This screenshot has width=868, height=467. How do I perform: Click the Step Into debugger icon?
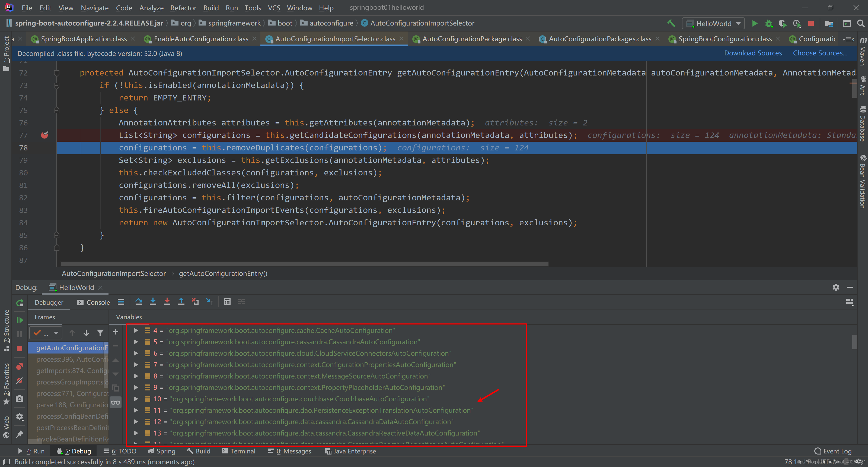153,301
